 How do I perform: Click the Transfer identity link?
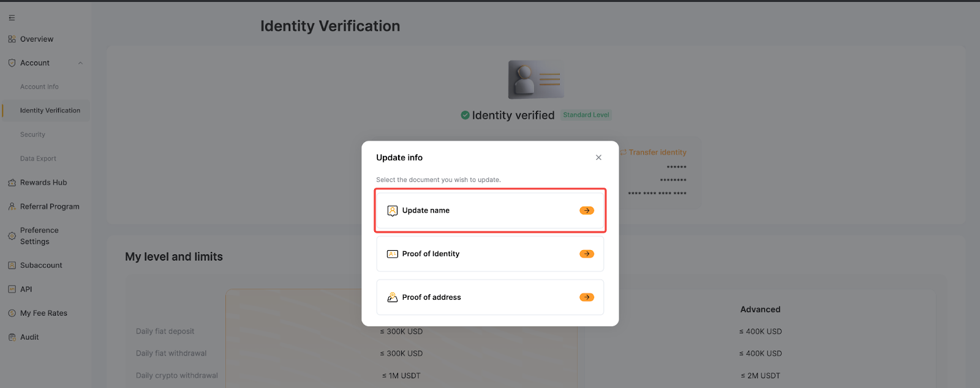pos(657,153)
